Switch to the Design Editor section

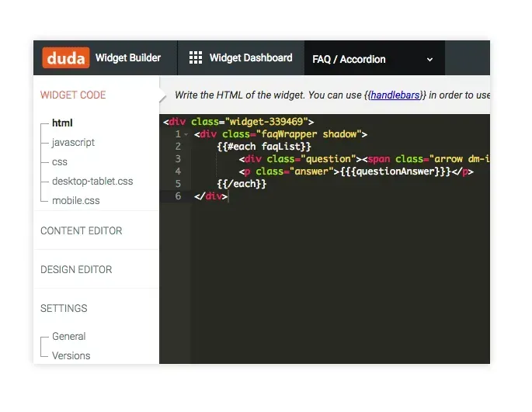click(76, 269)
